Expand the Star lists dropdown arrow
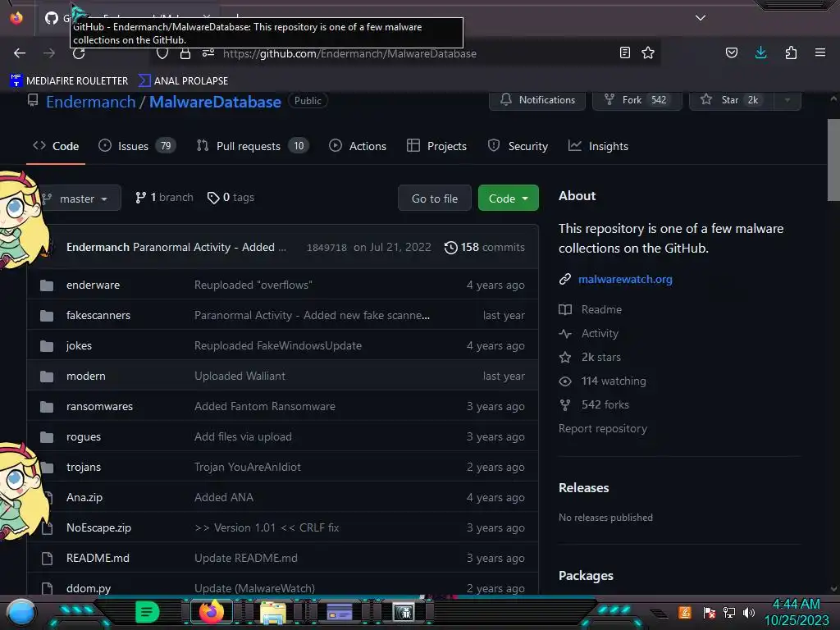 point(787,100)
